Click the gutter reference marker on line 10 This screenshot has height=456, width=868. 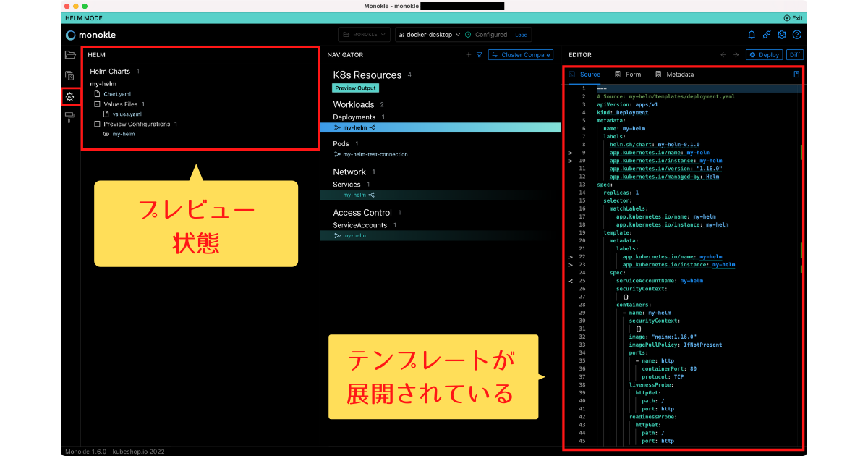click(x=570, y=161)
